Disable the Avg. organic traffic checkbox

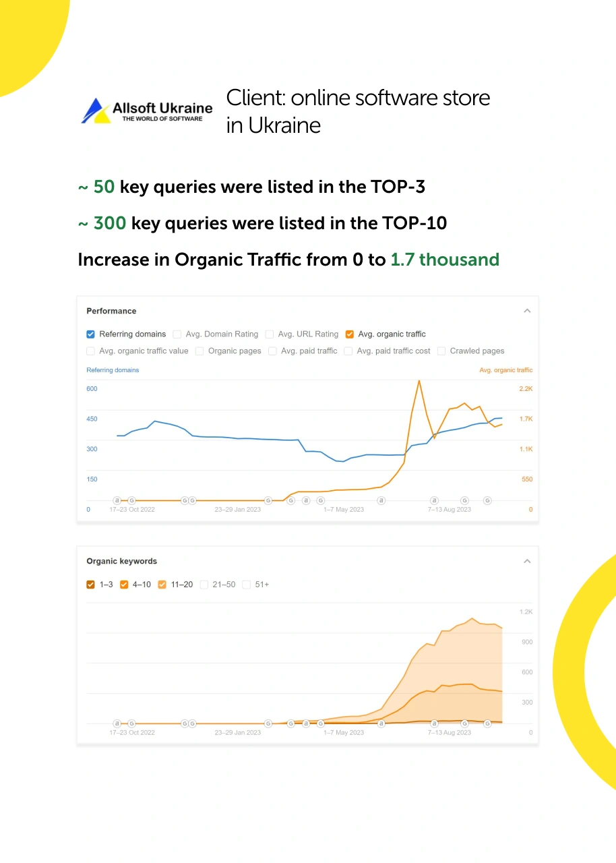(x=349, y=334)
